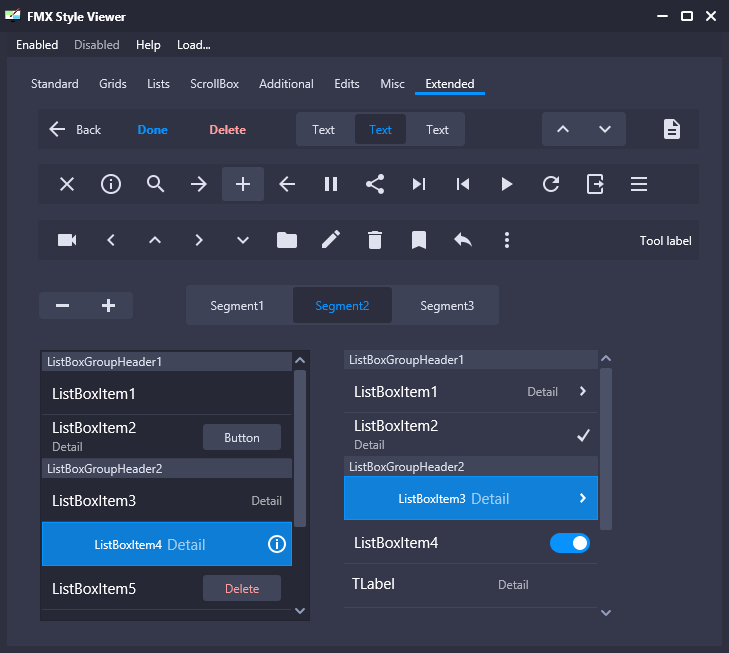This screenshot has height=653, width=729.
Task: Click Button in ListBoxItem2 row
Action: 242,437
